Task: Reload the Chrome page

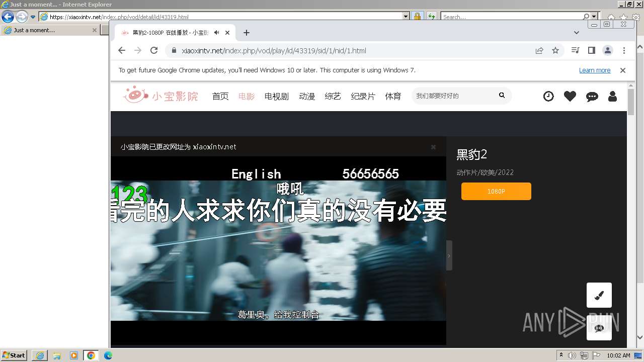Action: coord(154,50)
